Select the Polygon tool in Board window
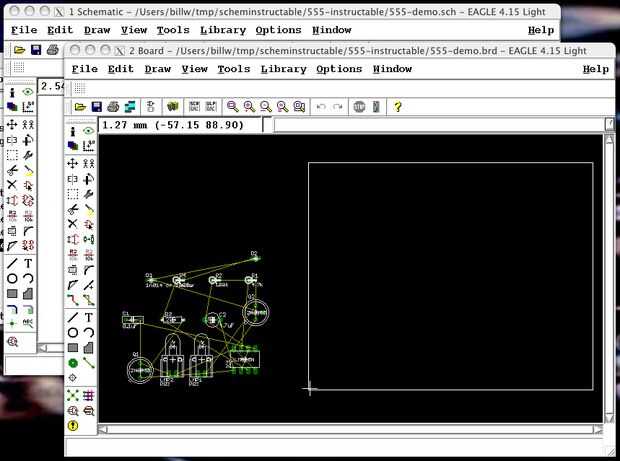This screenshot has height=461, width=620. pyautogui.click(x=89, y=348)
